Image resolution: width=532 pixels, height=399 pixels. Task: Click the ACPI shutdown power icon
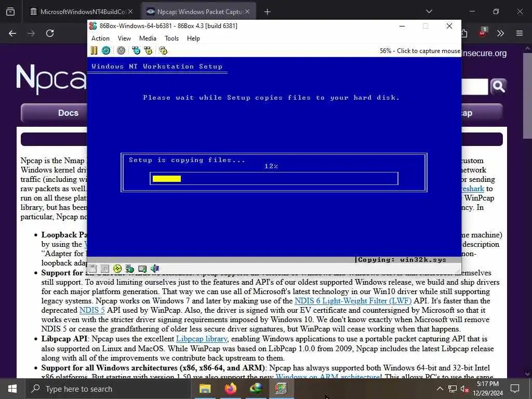point(121,50)
